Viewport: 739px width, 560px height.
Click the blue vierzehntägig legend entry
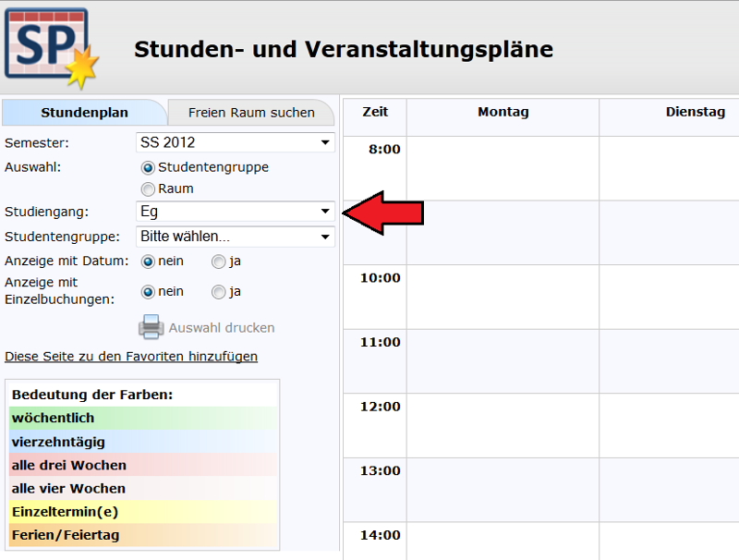143,442
